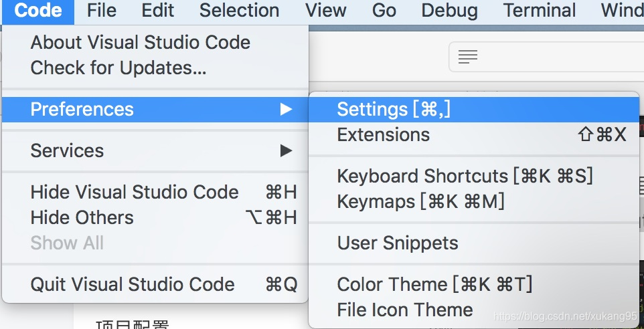The image size is (644, 329).
Task: Open the Edit menu
Action: pos(158,11)
